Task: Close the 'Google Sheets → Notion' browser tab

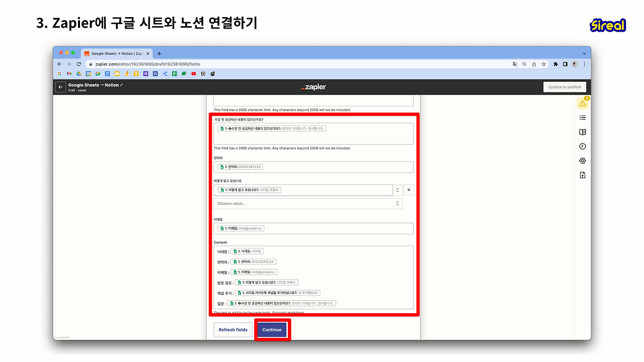Action: point(147,53)
